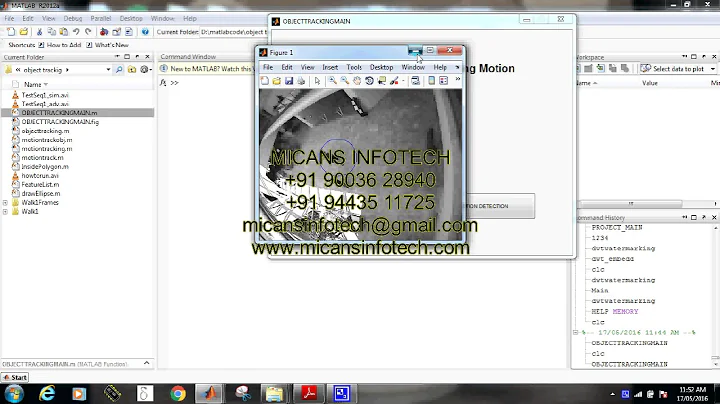720x404 pixels.
Task: Cut selection in MATLAB main toolbar
Action: click(39, 32)
